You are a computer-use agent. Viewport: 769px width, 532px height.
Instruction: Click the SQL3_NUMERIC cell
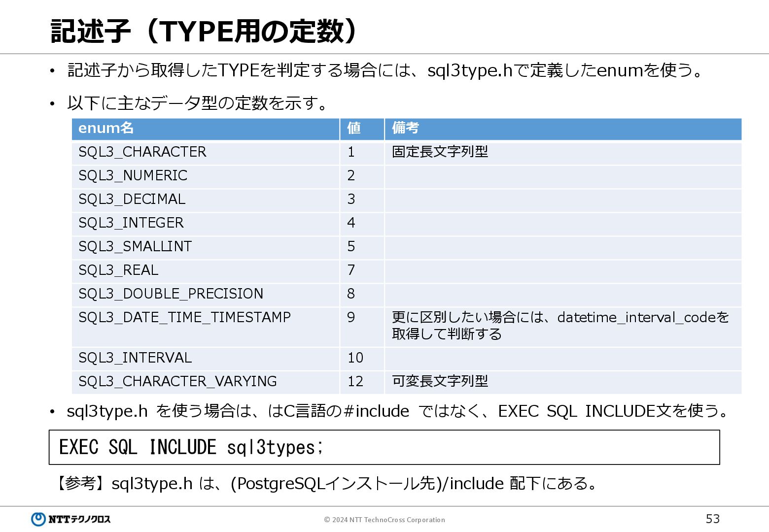click(206, 176)
